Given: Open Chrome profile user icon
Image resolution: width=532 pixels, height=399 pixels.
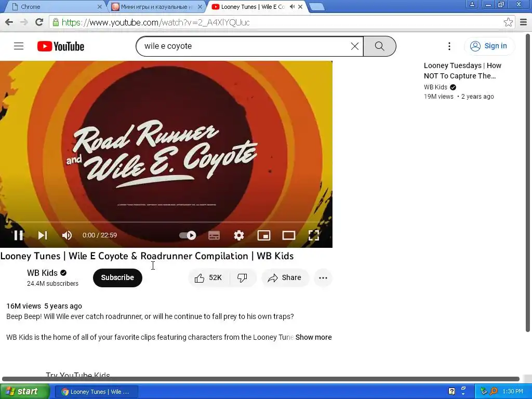Looking at the screenshot, I should point(472,4).
